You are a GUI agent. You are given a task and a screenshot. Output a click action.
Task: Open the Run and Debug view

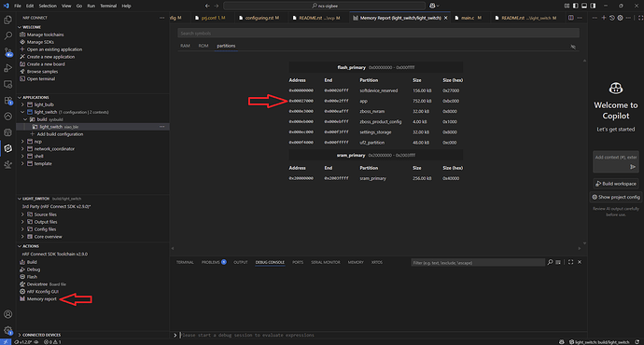7,68
